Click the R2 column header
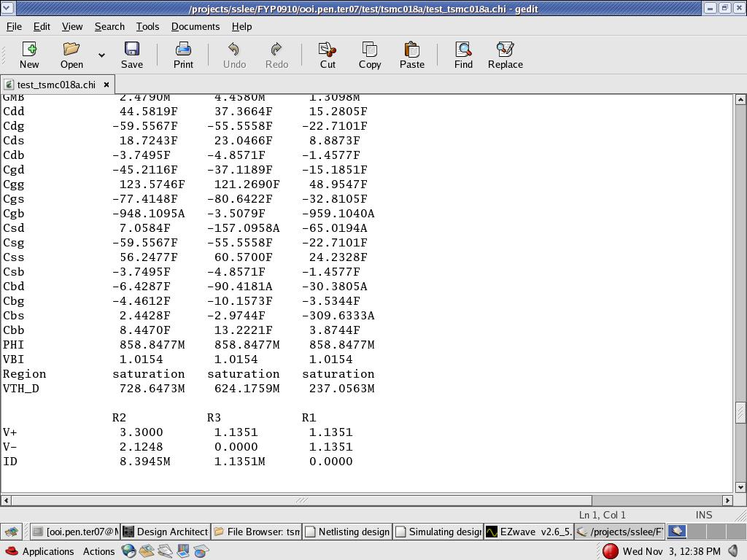 pos(119,418)
